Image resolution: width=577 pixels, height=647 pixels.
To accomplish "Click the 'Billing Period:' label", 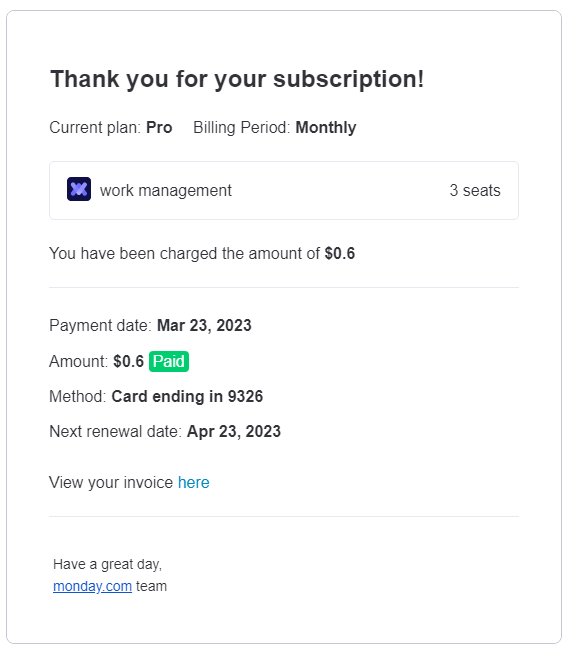I will pyautogui.click(x=242, y=128).
